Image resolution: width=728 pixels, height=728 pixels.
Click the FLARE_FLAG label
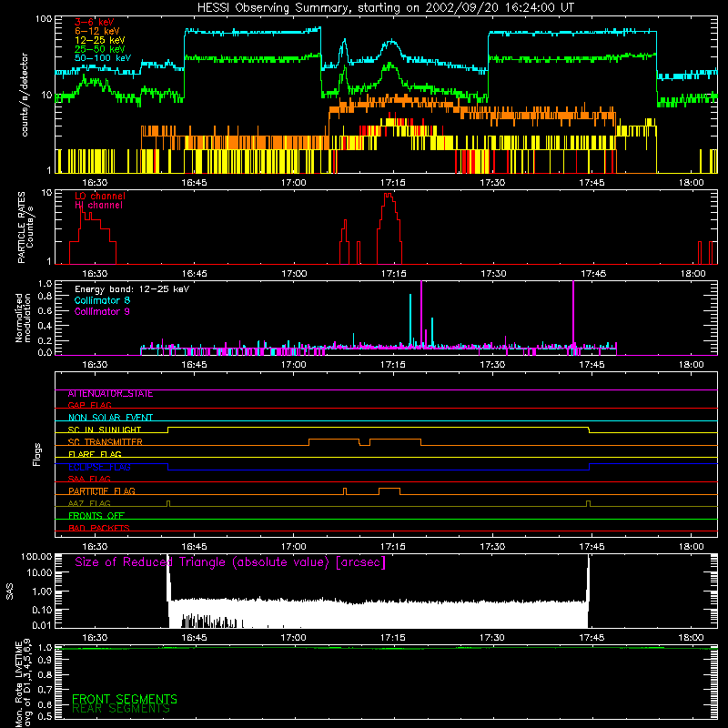coord(95,454)
